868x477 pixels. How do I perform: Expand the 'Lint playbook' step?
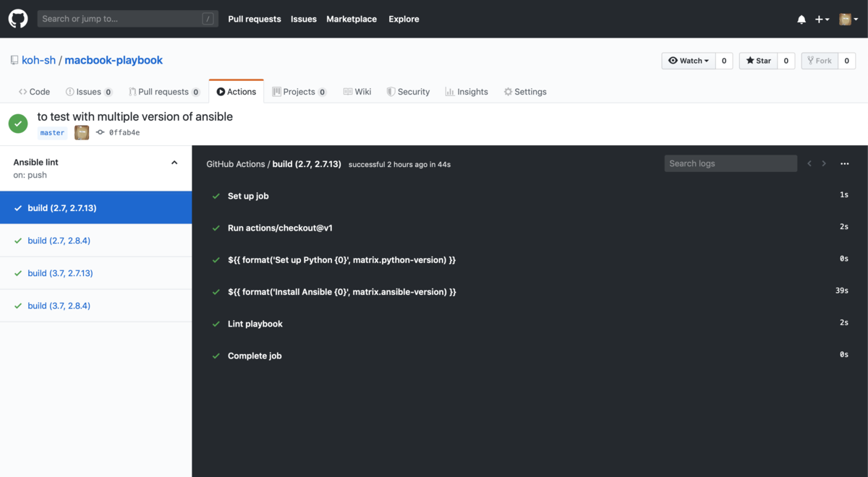pos(529,324)
